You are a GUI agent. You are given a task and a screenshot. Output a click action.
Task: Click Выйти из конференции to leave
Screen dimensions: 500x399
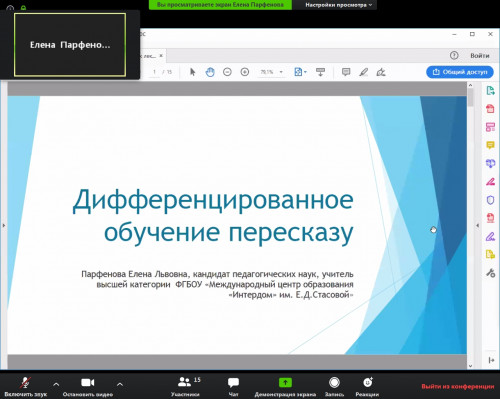click(x=458, y=386)
